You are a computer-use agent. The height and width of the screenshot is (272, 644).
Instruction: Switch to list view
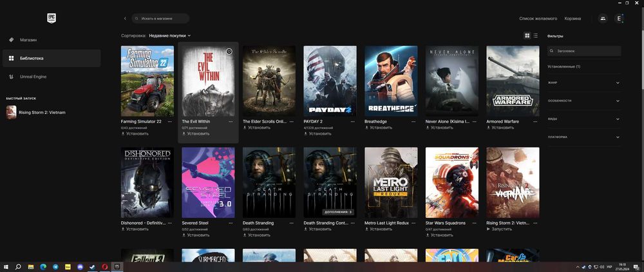coord(536,35)
